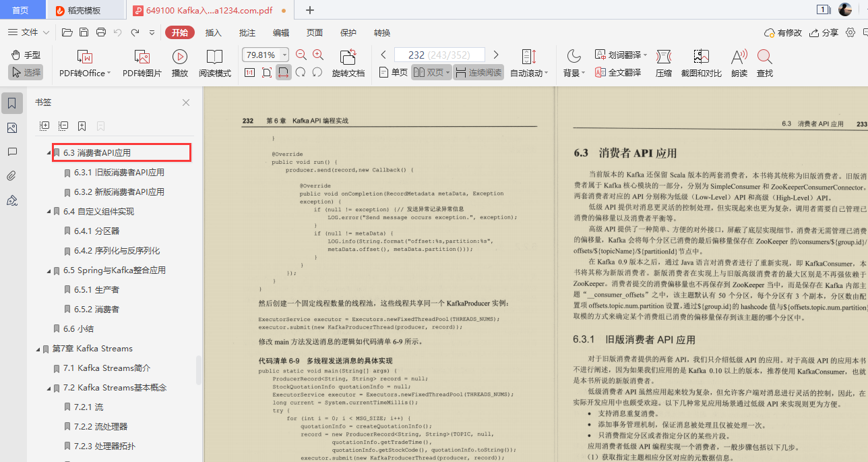868x462 pixels.
Task: Click the 压缩 compress document icon
Action: click(663, 63)
